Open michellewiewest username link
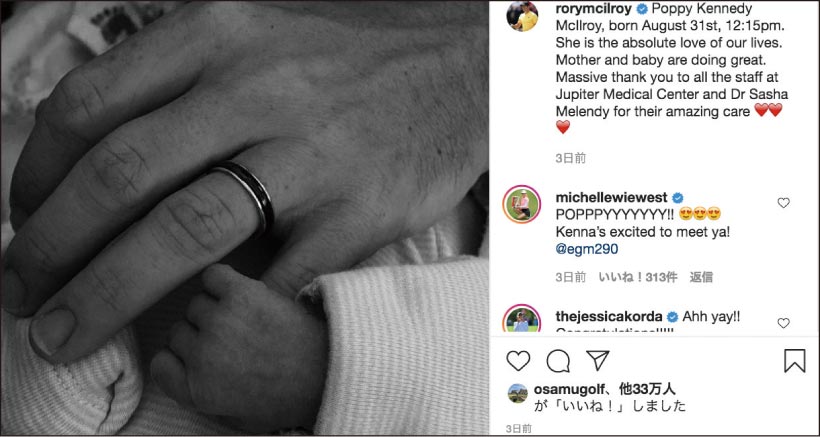Screen dimensions: 820x437 [611, 198]
